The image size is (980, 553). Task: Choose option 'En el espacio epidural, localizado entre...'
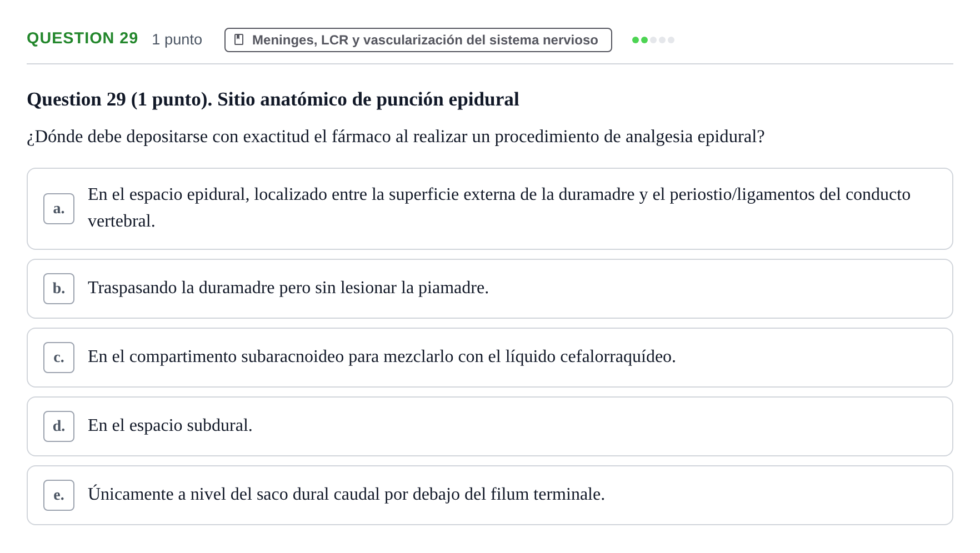490,209
